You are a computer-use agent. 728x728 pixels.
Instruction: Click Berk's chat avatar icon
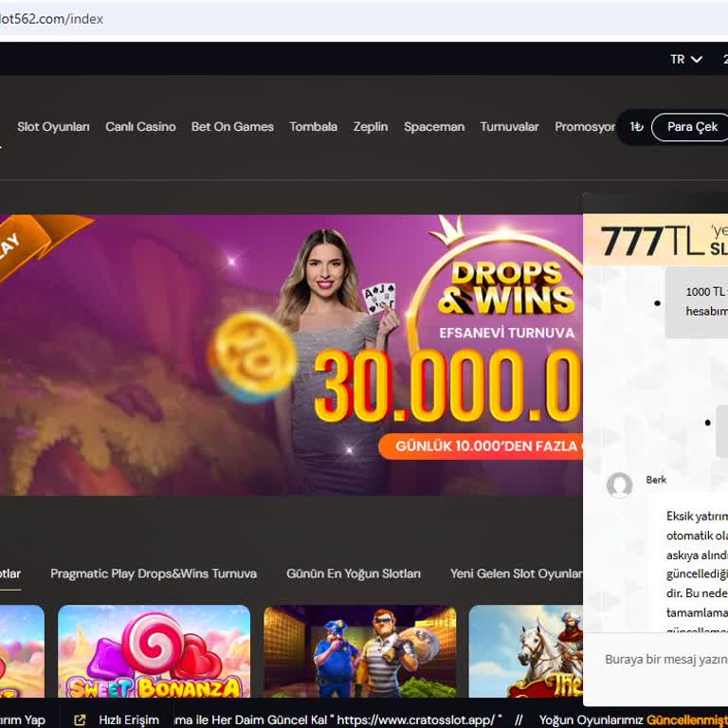point(620,485)
